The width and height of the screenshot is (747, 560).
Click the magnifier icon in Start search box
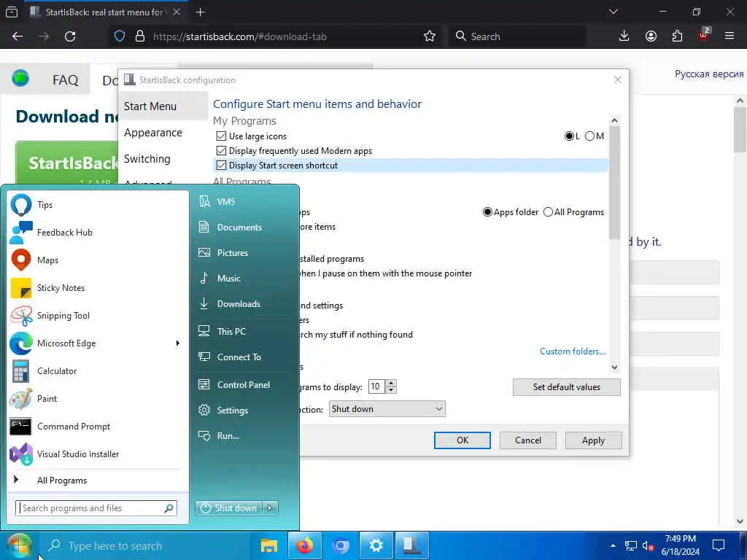(x=169, y=508)
